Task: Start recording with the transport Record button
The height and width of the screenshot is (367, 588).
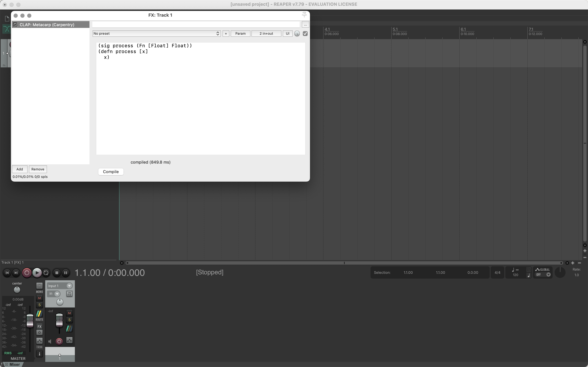Action: 27,273
